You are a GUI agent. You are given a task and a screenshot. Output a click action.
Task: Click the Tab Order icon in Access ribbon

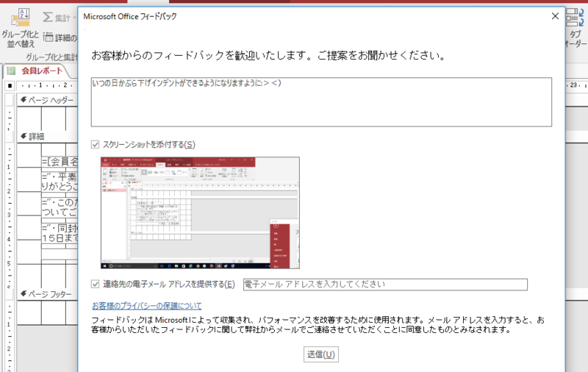click(x=575, y=18)
